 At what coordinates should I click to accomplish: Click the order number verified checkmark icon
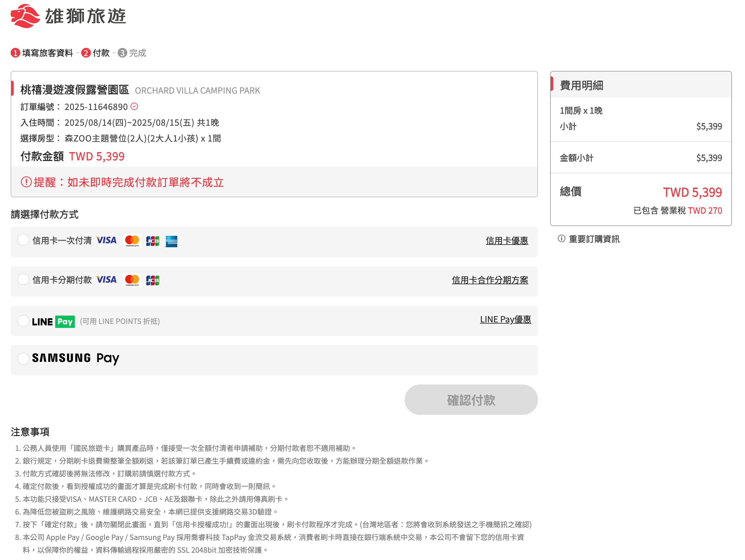pos(134,106)
